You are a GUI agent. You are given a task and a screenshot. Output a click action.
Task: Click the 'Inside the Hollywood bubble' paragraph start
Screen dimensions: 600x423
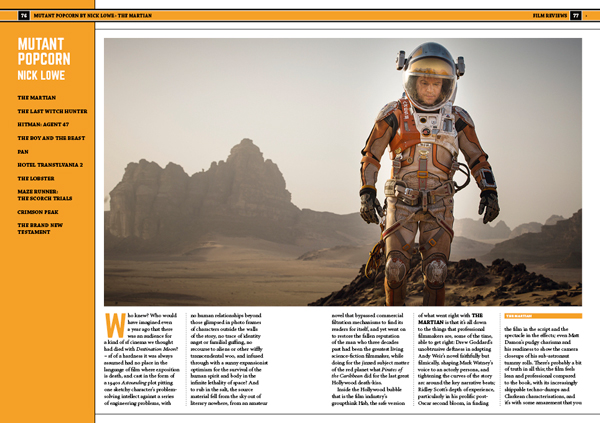tap(369, 389)
